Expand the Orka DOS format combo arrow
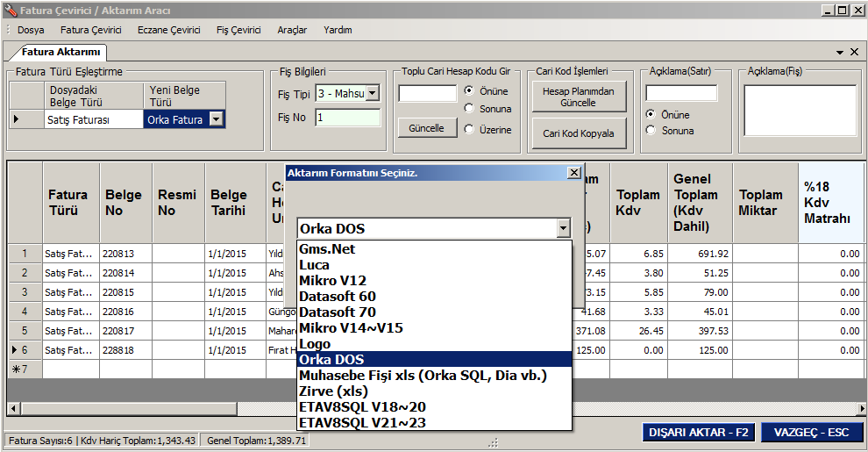868x452 pixels. click(564, 227)
